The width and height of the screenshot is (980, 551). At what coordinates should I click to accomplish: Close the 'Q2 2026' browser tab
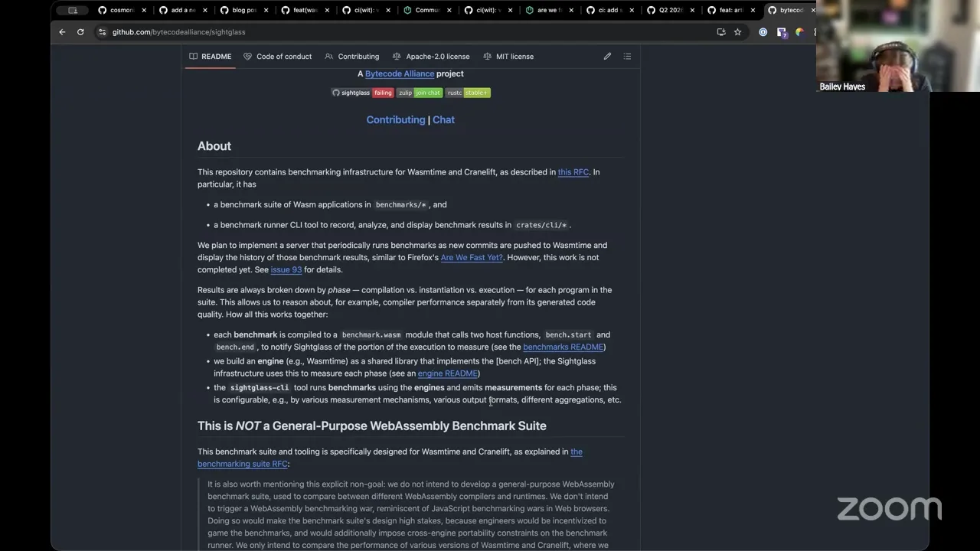pos(692,11)
